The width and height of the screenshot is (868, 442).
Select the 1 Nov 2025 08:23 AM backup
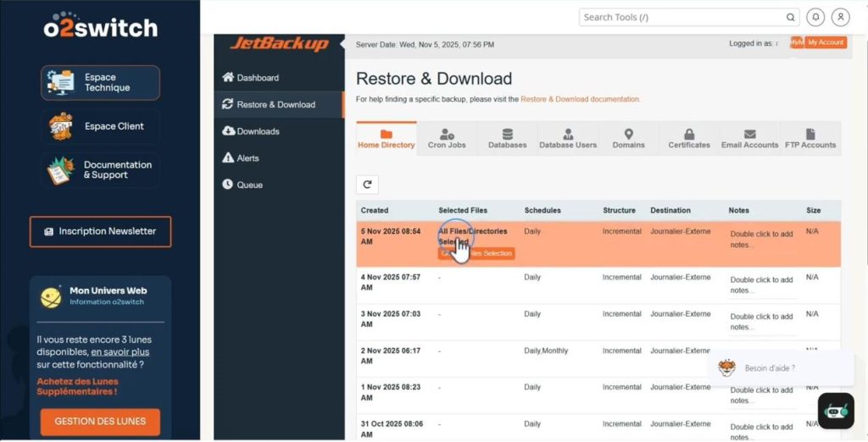(598, 395)
